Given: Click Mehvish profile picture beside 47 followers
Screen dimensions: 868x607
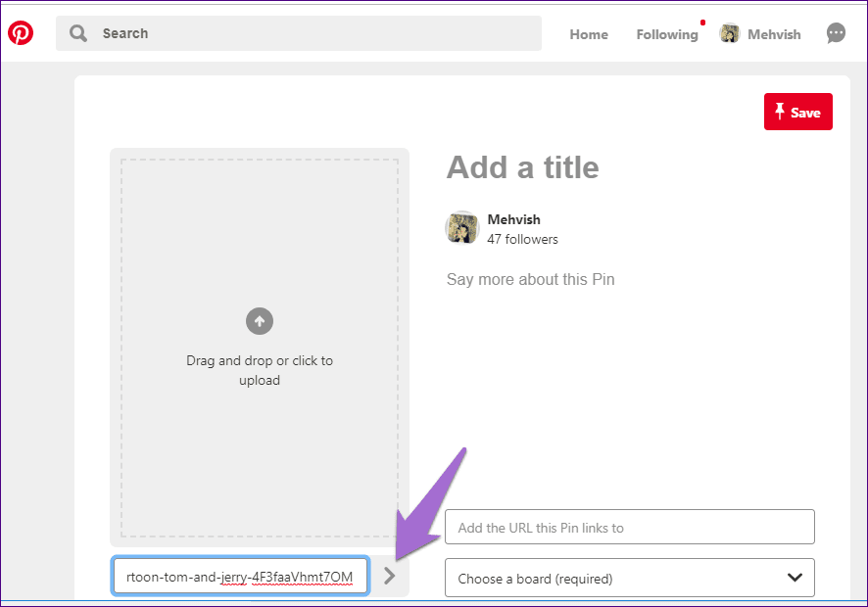Looking at the screenshot, I should pos(462,228).
